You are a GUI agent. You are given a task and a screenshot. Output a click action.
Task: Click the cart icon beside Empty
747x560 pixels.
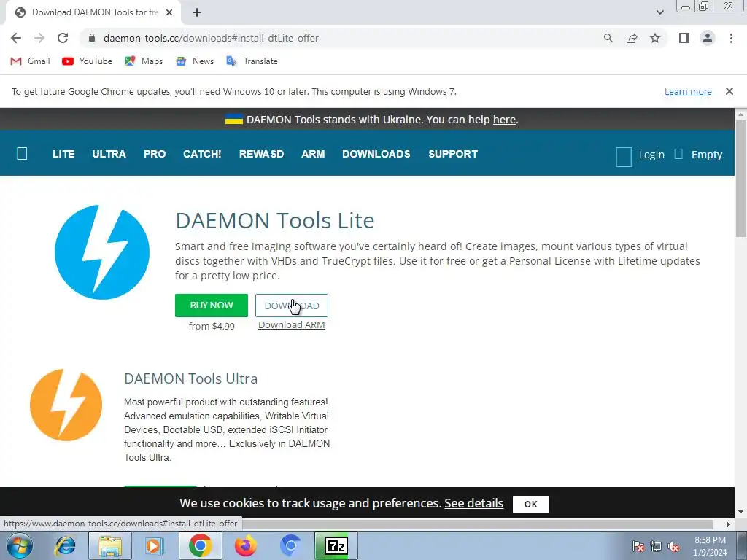(678, 154)
